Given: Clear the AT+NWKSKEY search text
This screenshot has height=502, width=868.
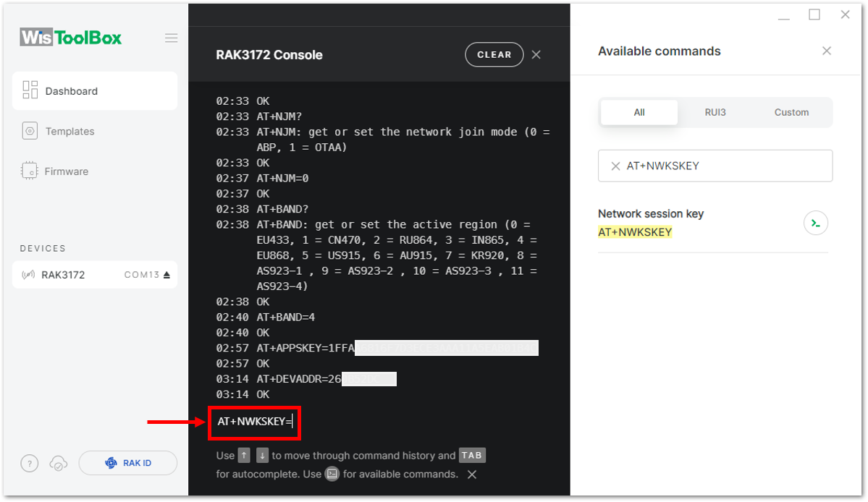Looking at the screenshot, I should (615, 166).
